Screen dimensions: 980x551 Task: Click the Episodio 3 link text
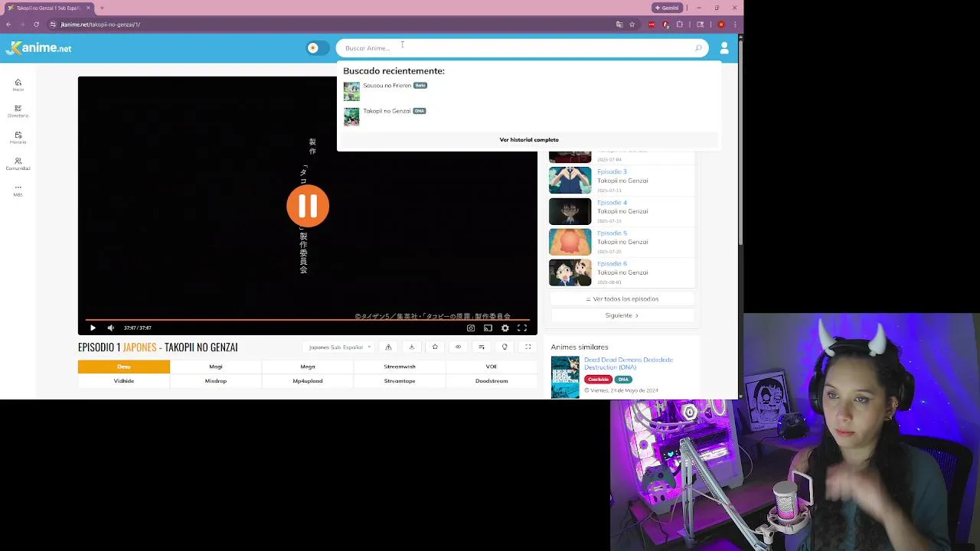[612, 172]
